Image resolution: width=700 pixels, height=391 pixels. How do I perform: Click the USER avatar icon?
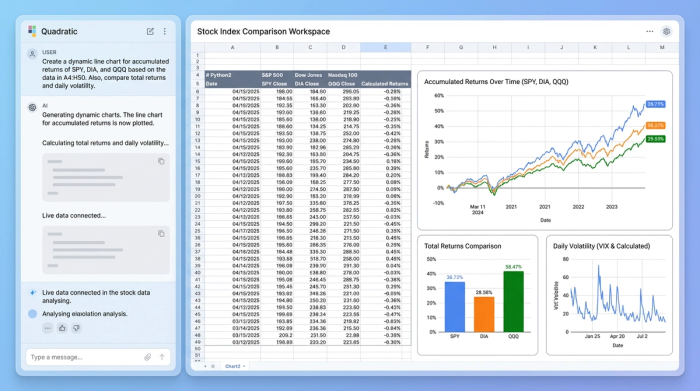(x=32, y=54)
